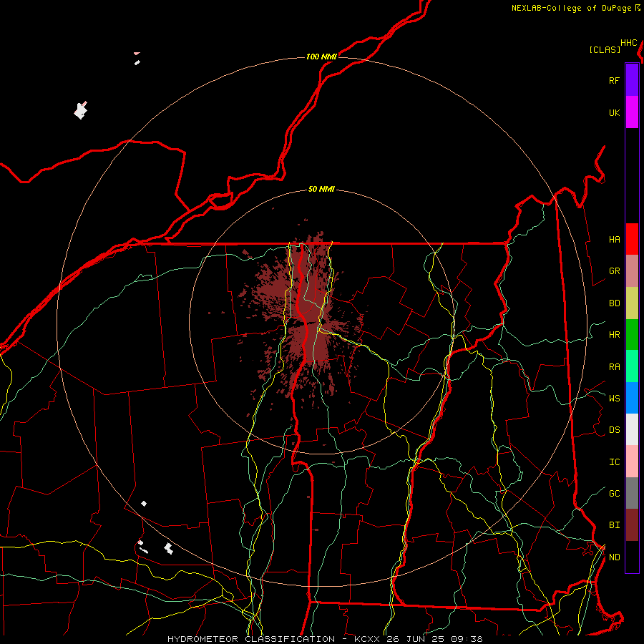Click the HYDROMETEOR CLASSIFICATION title text
Viewport: 644px width, 644px height.
tap(251, 639)
